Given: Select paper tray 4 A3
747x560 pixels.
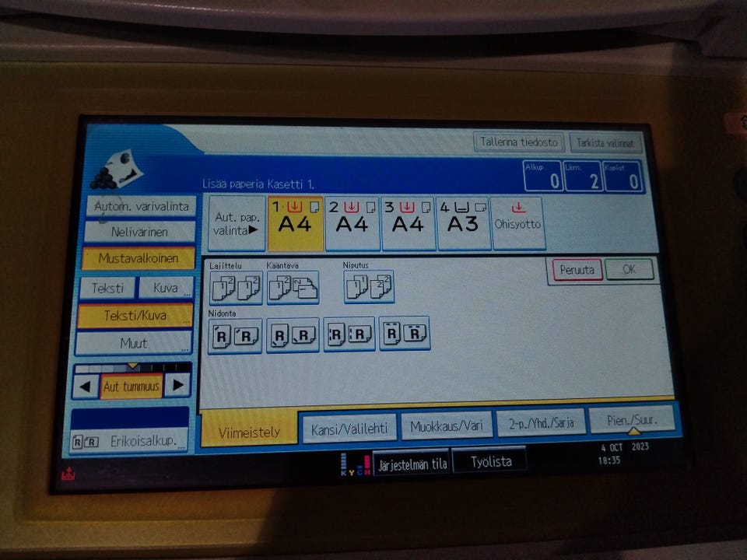Looking at the screenshot, I should tap(464, 223).
